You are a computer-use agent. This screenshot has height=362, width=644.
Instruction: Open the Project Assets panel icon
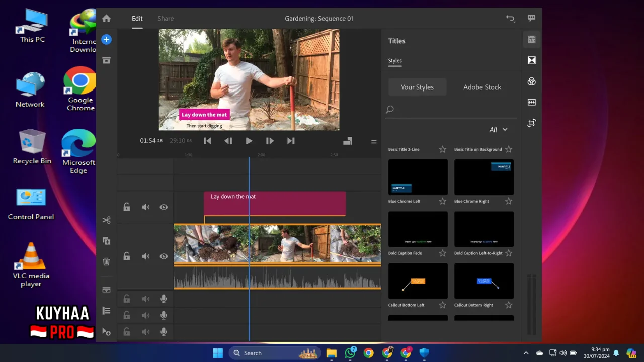tap(106, 60)
